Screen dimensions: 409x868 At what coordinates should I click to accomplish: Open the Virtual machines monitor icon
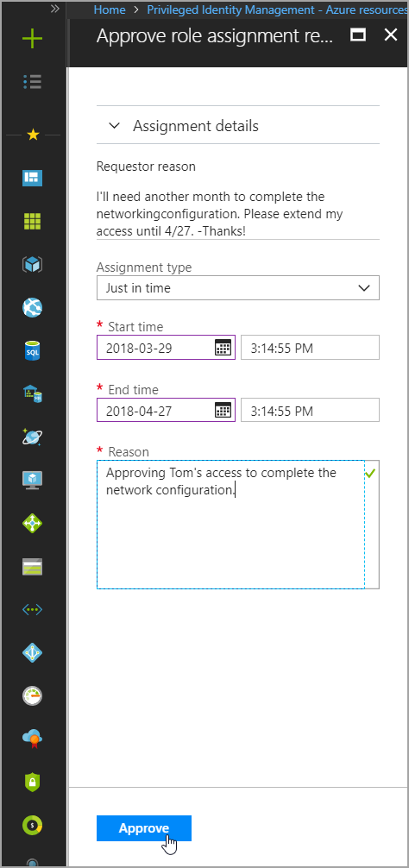[32, 480]
